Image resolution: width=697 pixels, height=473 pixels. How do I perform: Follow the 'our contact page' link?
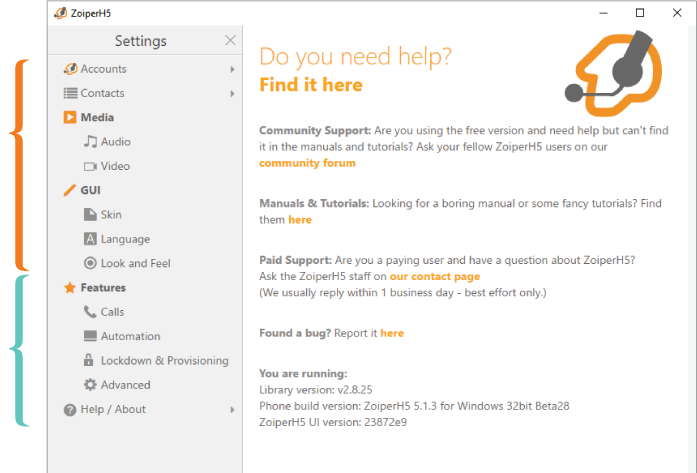(x=435, y=276)
